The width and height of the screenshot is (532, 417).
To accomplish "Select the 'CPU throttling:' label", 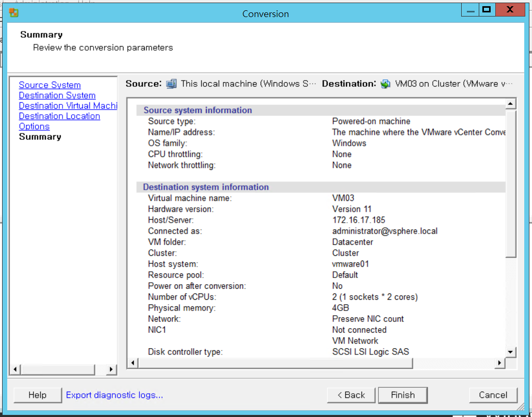I will [x=175, y=155].
